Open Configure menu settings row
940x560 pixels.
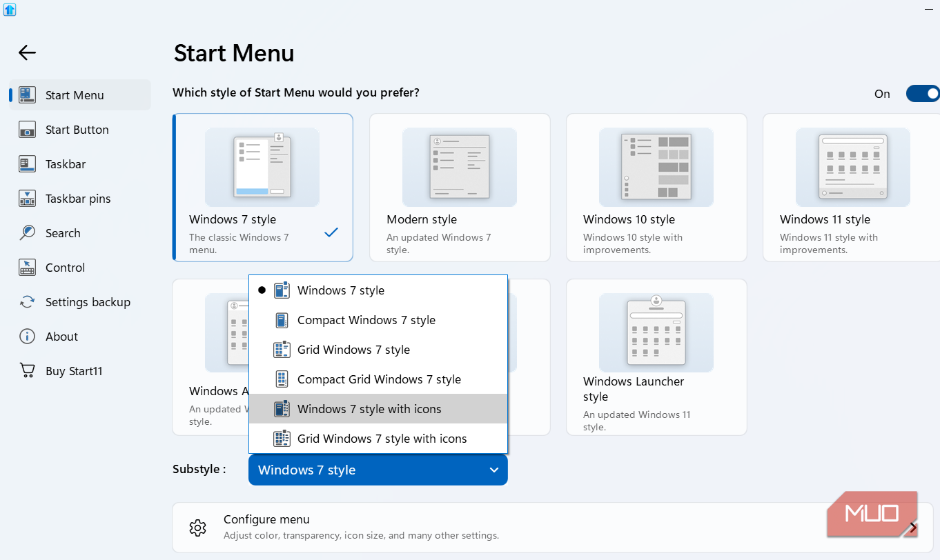coord(552,528)
